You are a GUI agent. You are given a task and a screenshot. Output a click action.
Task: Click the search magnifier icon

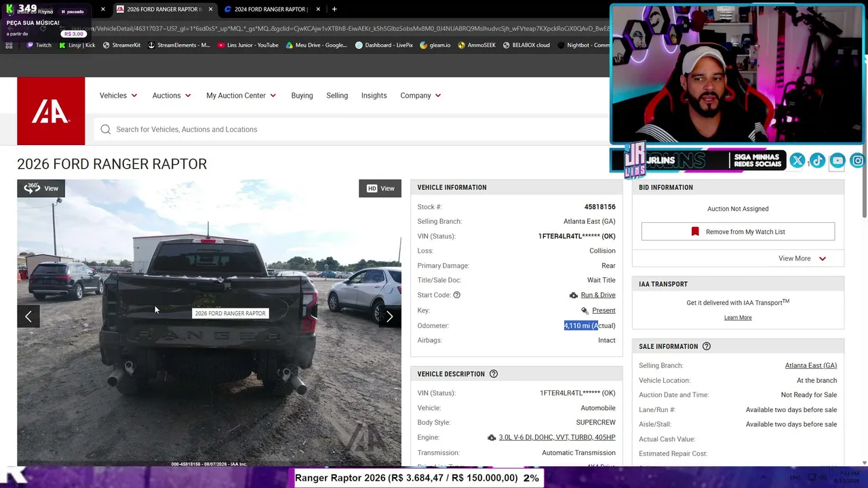[x=106, y=129]
